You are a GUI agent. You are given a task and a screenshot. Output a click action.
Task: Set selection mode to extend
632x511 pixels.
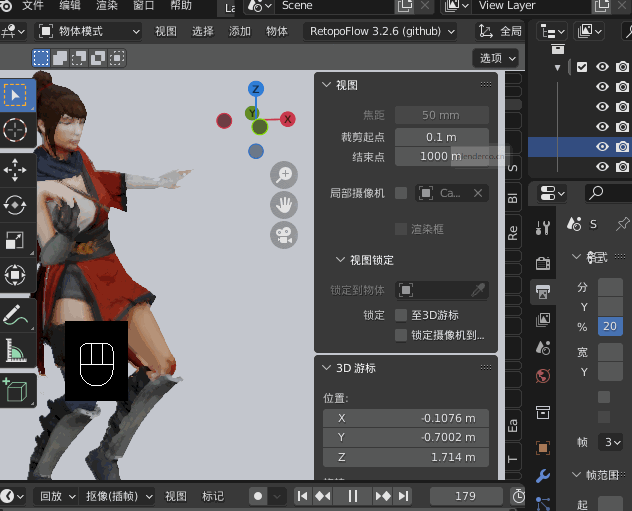pyautogui.click(x=60, y=58)
